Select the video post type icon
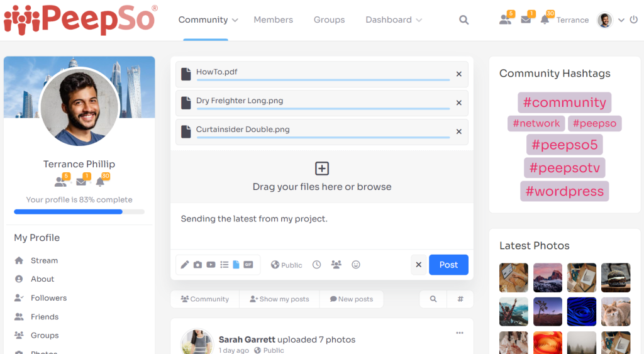Screen dimensions: 644x354 click(211, 265)
